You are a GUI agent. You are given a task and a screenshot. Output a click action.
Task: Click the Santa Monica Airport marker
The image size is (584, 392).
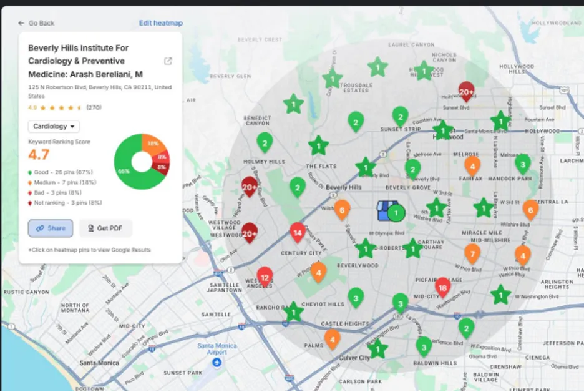(x=217, y=362)
